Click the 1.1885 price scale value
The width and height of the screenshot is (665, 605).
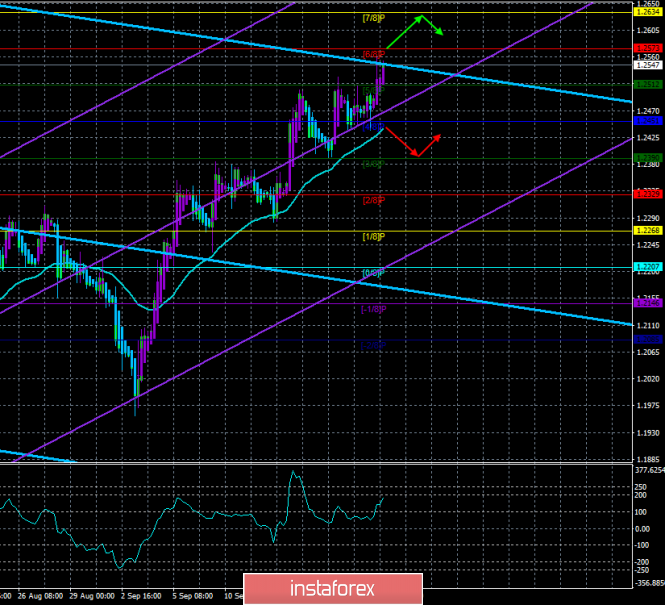click(648, 460)
